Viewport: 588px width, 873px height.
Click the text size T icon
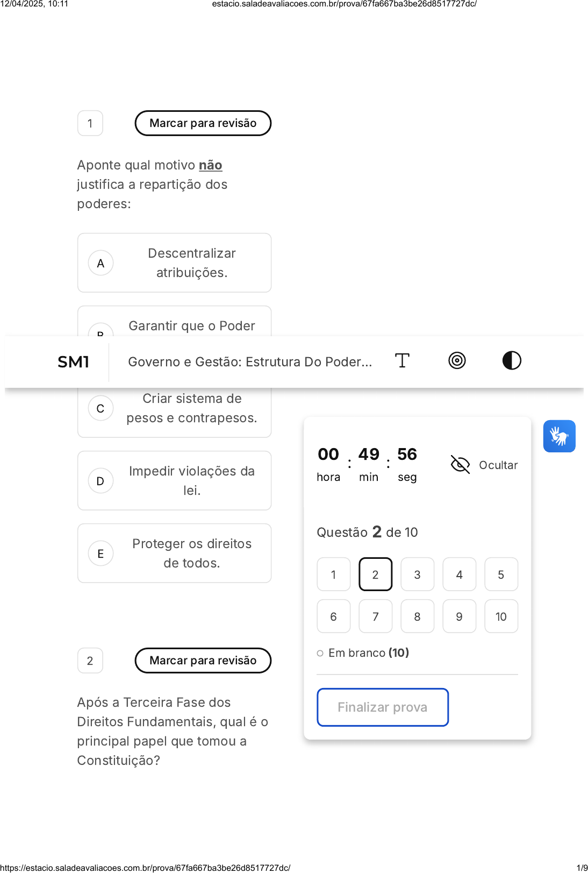(402, 360)
